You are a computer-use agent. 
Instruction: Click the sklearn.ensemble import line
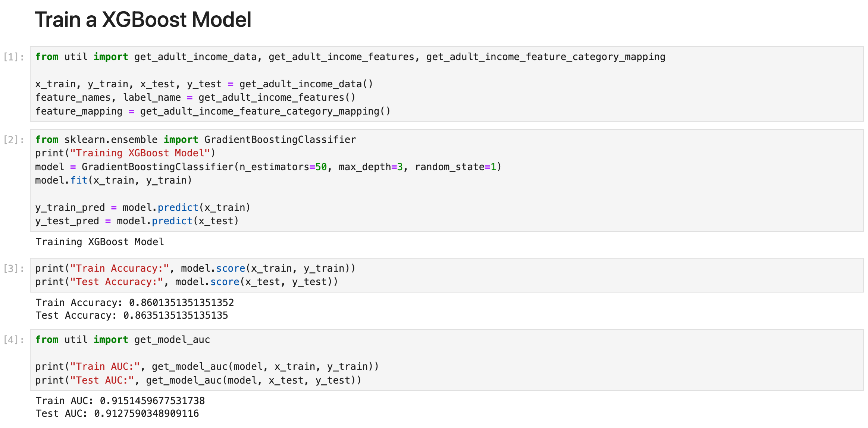(195, 140)
